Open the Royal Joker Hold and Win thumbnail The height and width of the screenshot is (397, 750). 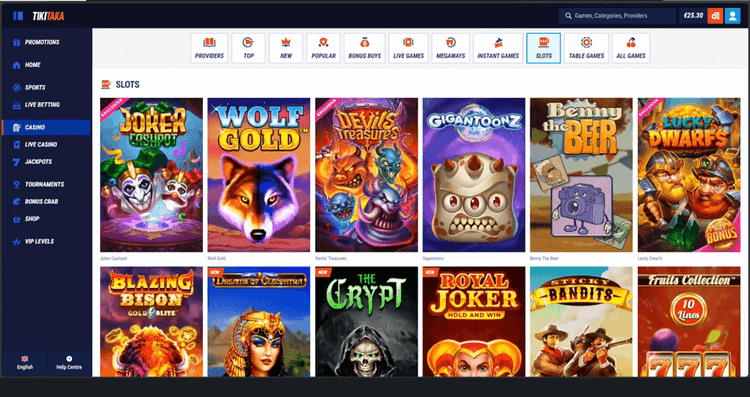click(474, 322)
